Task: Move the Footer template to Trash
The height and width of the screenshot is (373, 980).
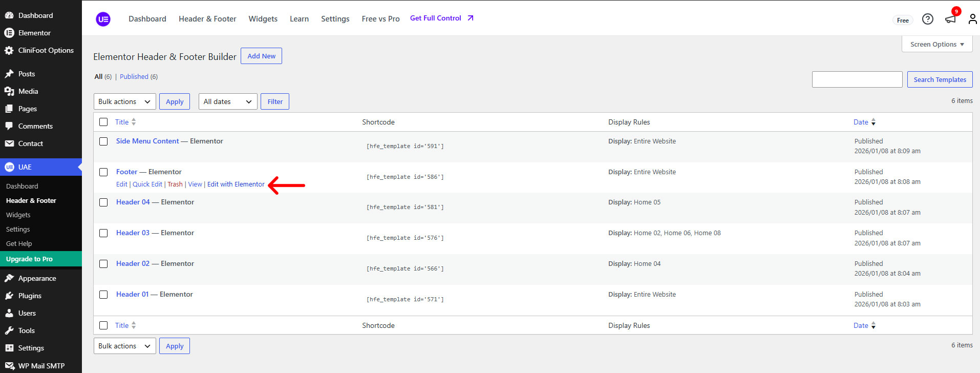Action: tap(175, 184)
